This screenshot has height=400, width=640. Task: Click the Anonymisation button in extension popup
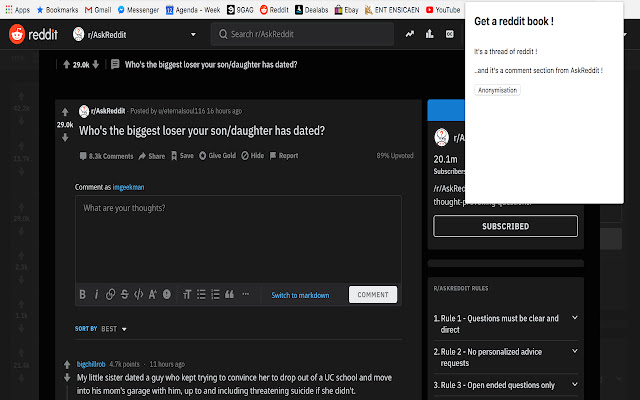point(497,90)
